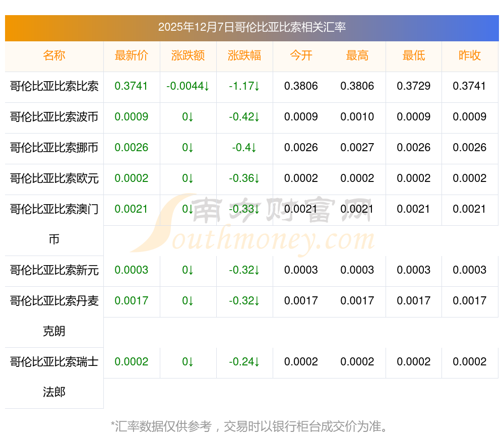Click the -0.0044↓ change amount
Viewport: 504px width, 442px height.
click(188, 86)
